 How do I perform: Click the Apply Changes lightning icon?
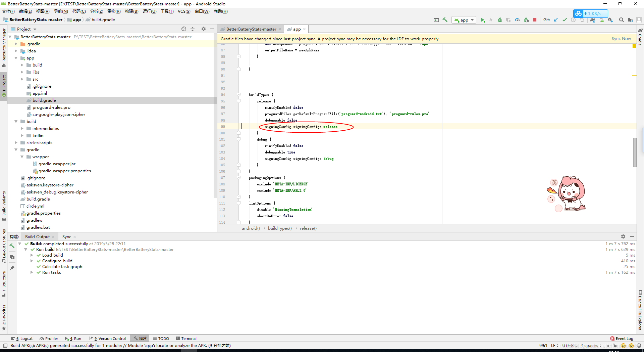pyautogui.click(x=491, y=20)
